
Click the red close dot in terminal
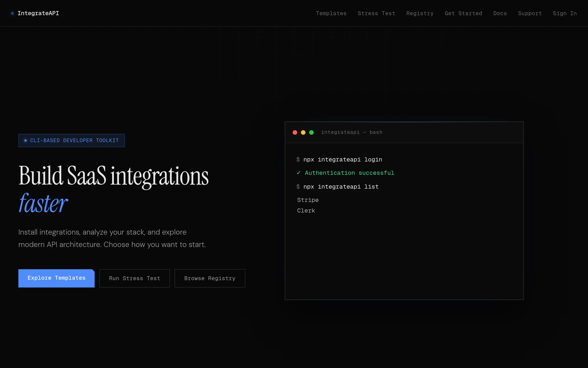[295, 132]
